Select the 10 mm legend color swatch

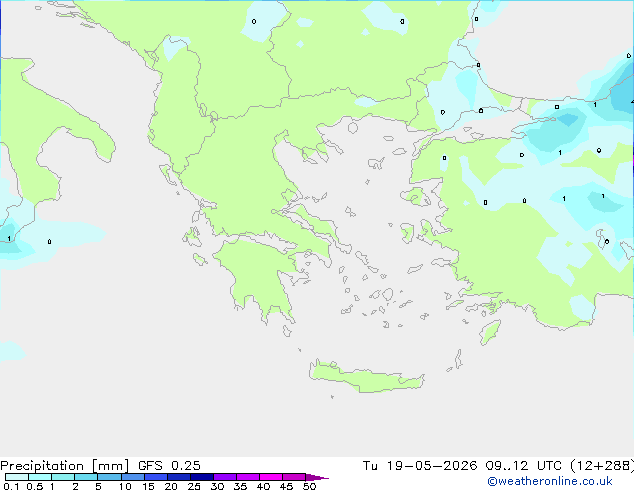132,477
